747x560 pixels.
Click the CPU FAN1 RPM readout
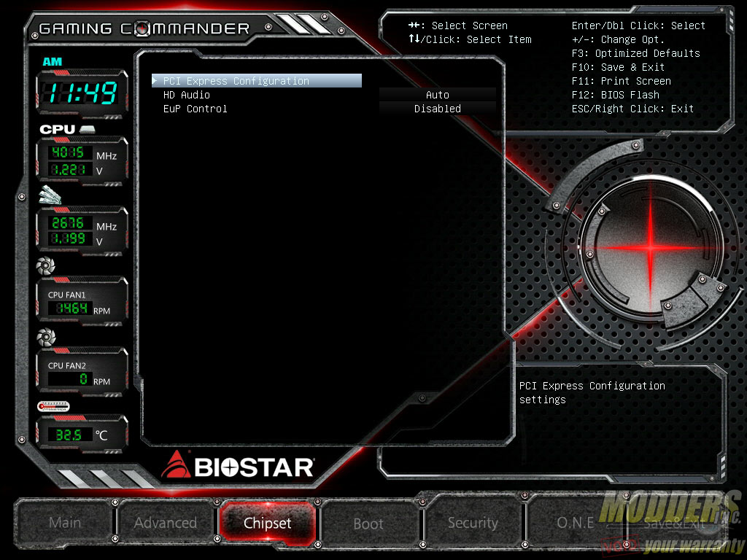pyautogui.click(x=71, y=308)
